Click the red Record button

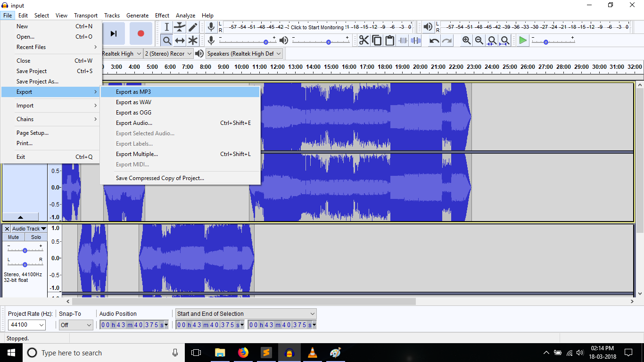[140, 33]
